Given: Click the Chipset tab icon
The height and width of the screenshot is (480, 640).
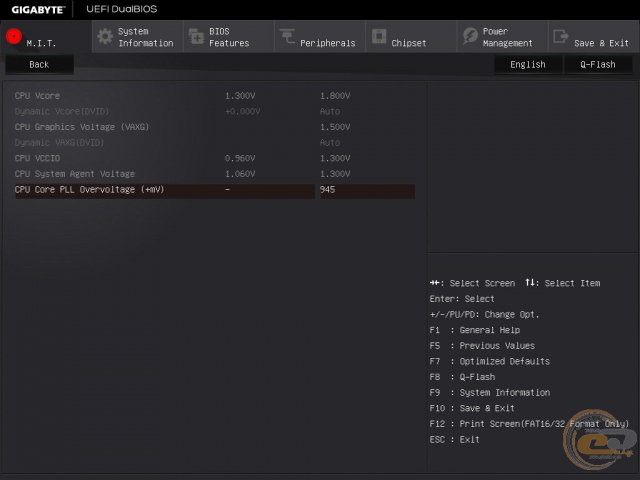Looking at the screenshot, I should [379, 37].
